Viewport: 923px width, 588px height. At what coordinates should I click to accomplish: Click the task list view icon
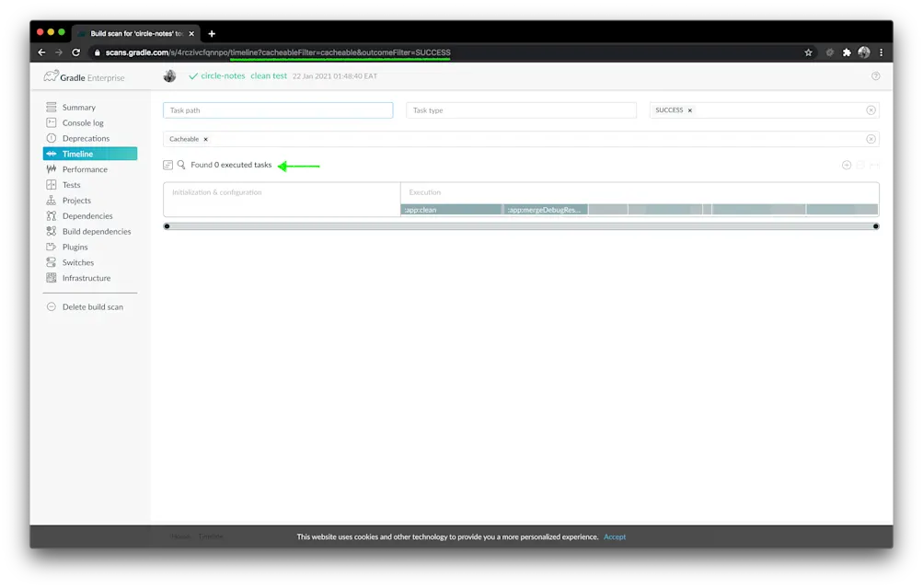[x=167, y=165]
